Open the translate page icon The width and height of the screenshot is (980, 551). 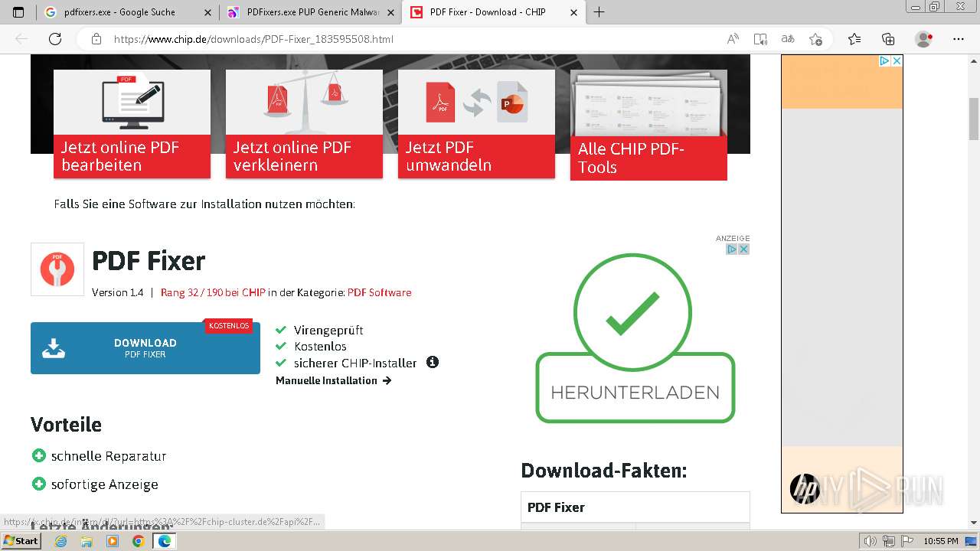[788, 39]
